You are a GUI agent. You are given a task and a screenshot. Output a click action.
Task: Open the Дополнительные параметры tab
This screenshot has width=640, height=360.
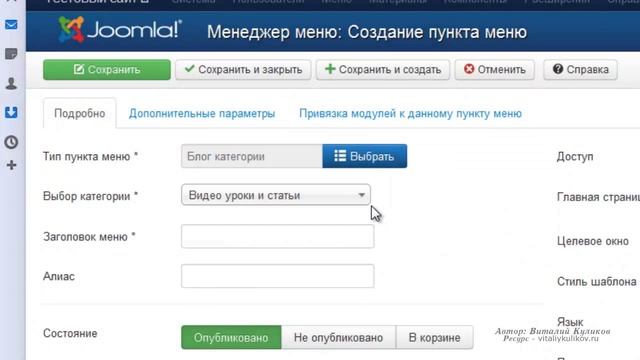[x=202, y=113]
